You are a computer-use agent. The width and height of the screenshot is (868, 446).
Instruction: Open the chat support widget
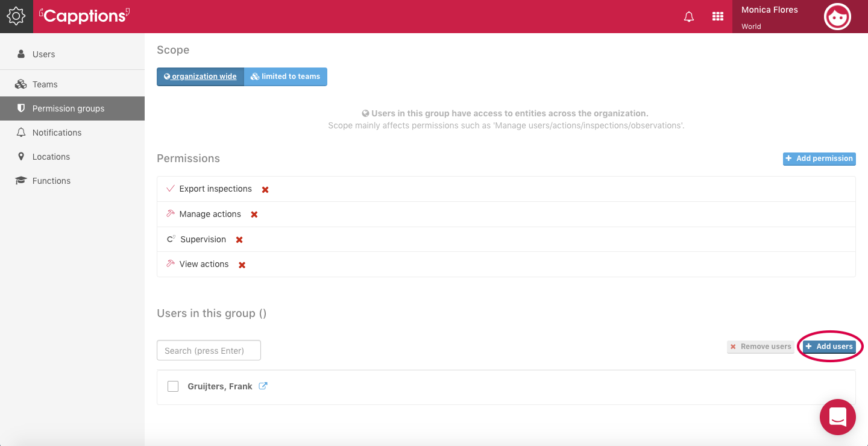(x=838, y=417)
